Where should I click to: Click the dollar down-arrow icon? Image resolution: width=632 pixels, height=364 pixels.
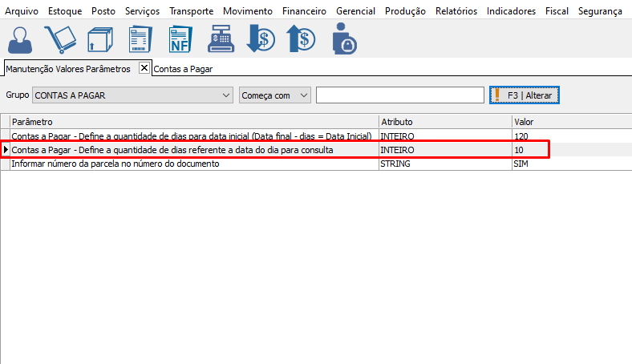261,38
